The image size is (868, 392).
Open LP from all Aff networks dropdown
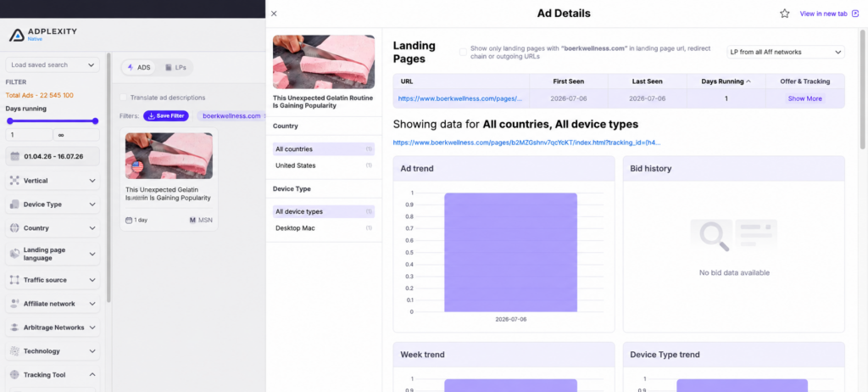click(786, 52)
